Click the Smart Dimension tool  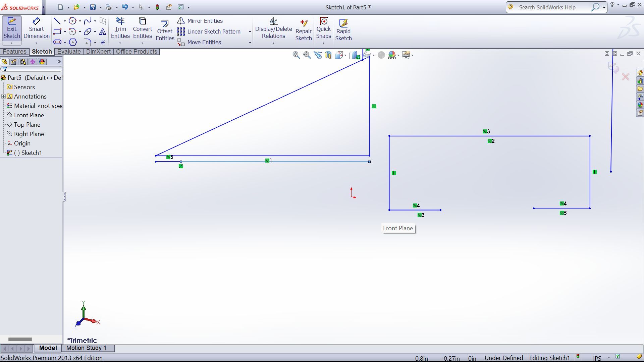36,29
